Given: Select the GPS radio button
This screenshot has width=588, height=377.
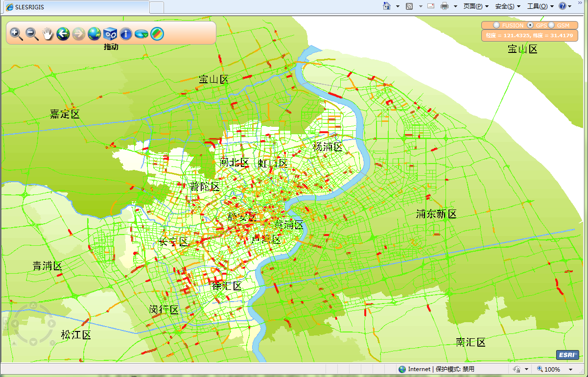Looking at the screenshot, I should point(530,25).
